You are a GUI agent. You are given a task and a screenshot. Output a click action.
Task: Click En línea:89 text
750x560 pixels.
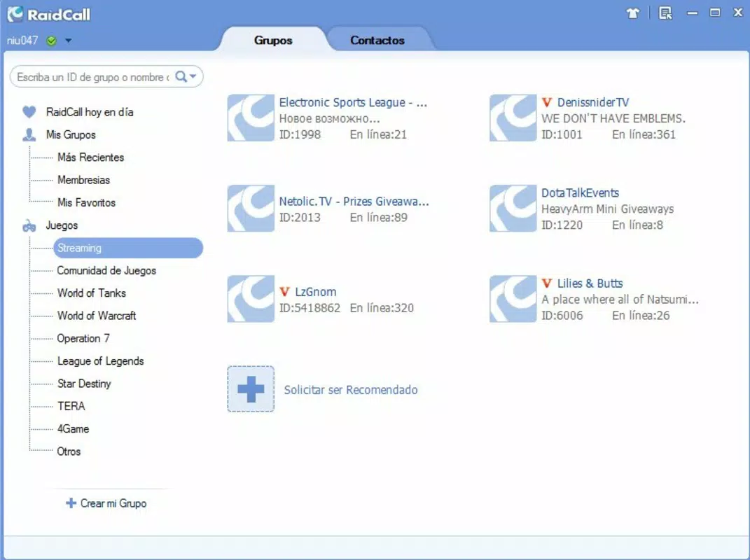(x=378, y=218)
